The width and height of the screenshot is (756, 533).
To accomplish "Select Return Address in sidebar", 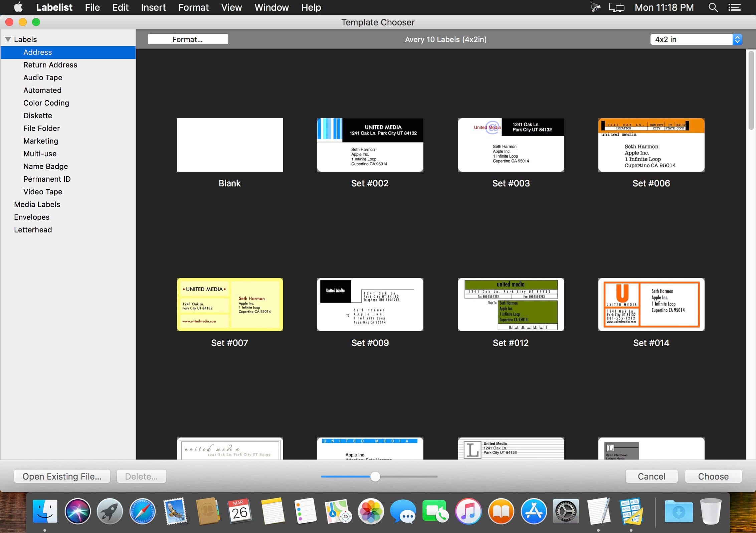I will coord(68,65).
